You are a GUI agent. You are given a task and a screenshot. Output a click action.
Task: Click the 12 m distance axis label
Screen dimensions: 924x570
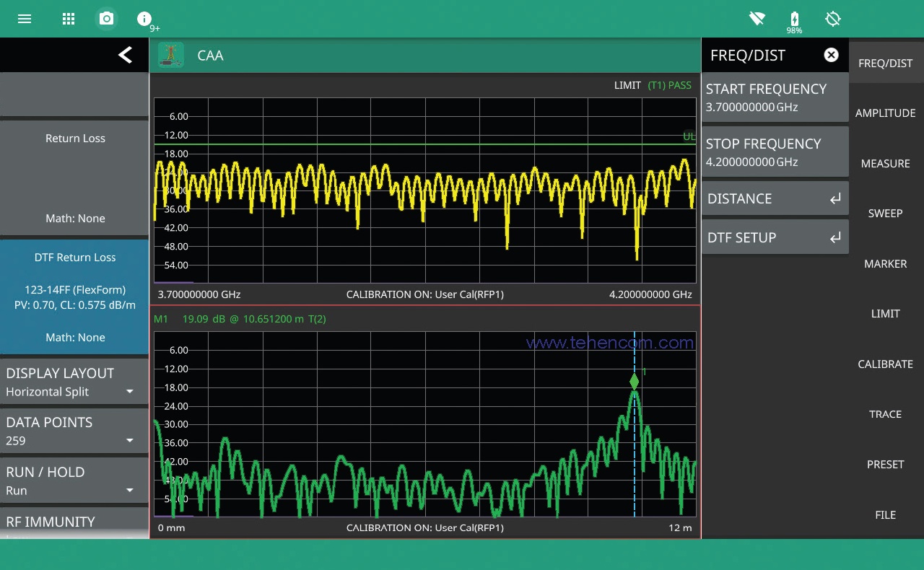tap(680, 528)
